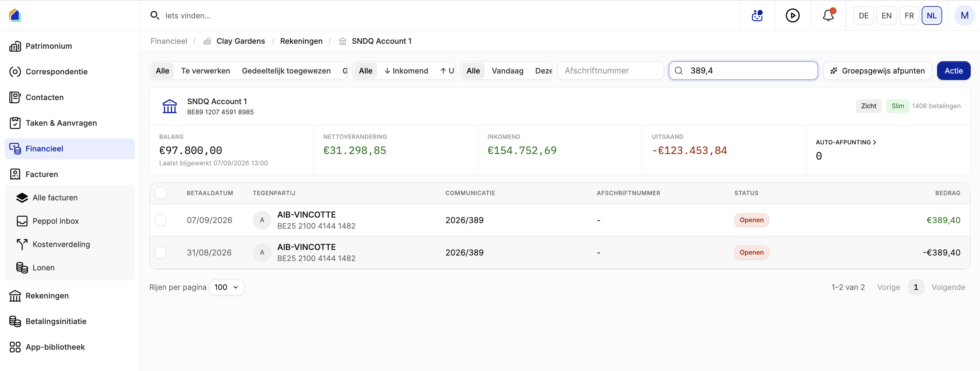Click the AI assistant robot icon
The image size is (980, 371).
pos(757,15)
